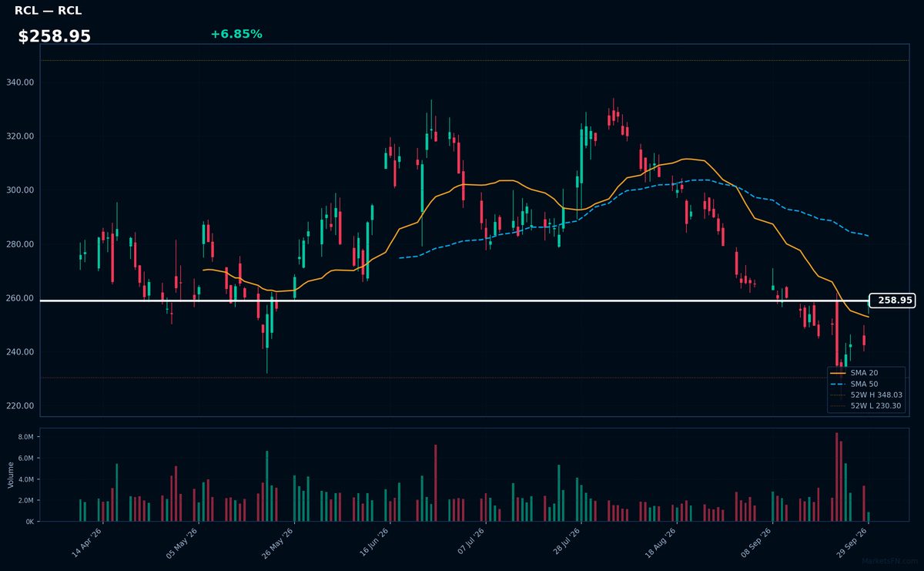Click the 29 Sep '26 date label
Screen dimensions: 924x571
[853, 542]
